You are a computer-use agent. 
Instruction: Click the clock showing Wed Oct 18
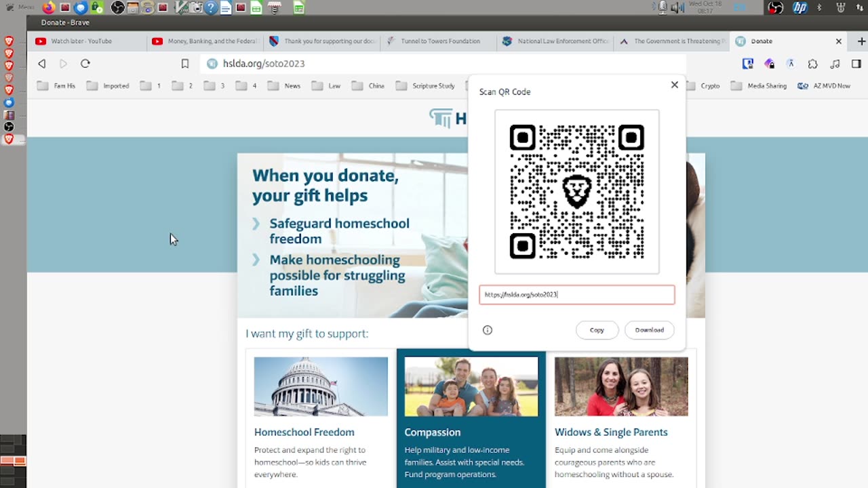tap(706, 7)
